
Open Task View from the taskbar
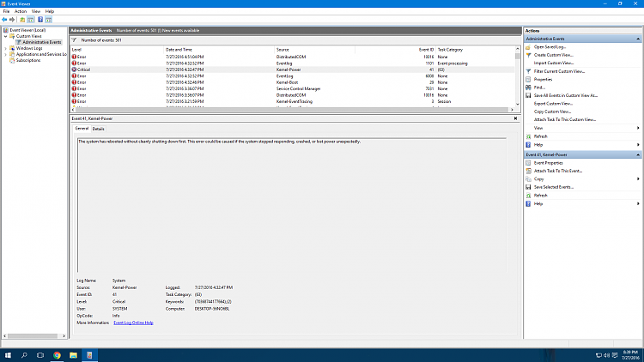coord(40,355)
